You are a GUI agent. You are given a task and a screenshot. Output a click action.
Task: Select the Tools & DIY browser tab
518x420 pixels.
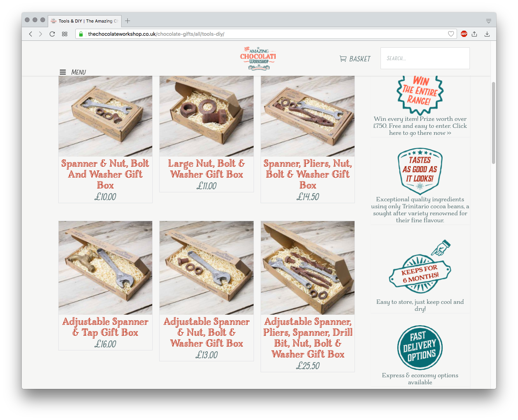[x=85, y=21]
